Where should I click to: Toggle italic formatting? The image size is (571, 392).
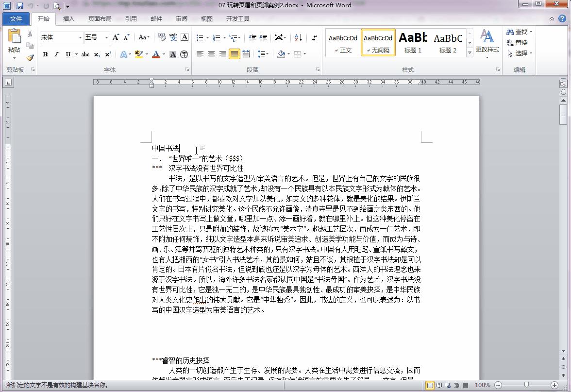(x=57, y=54)
